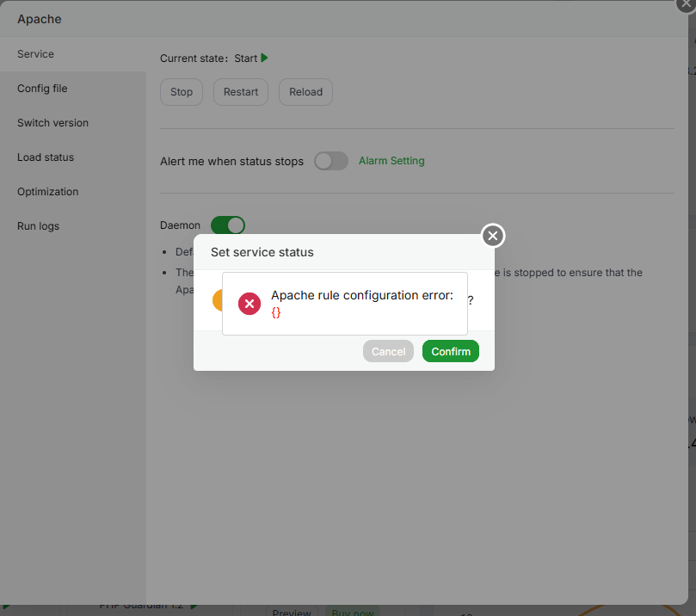Cancel the service status dialog
The width and height of the screenshot is (696, 616).
(x=388, y=351)
